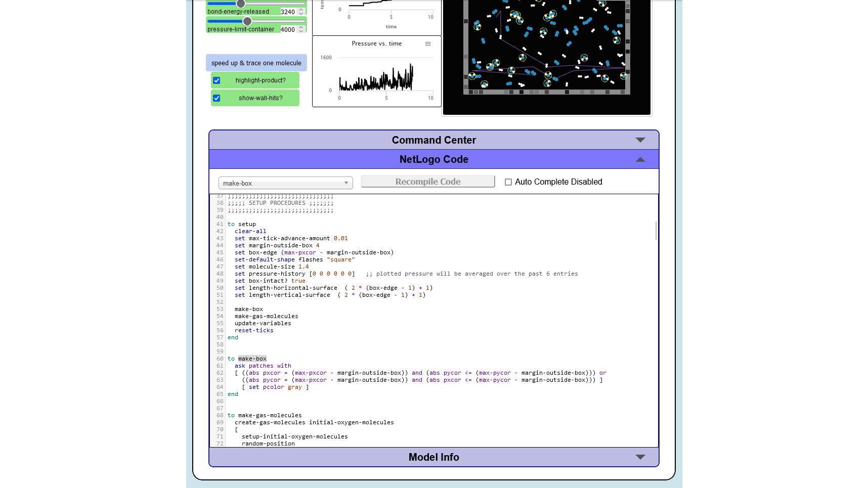868x488 pixels.
Task: Click the 'clear-all' code line
Action: click(x=250, y=231)
